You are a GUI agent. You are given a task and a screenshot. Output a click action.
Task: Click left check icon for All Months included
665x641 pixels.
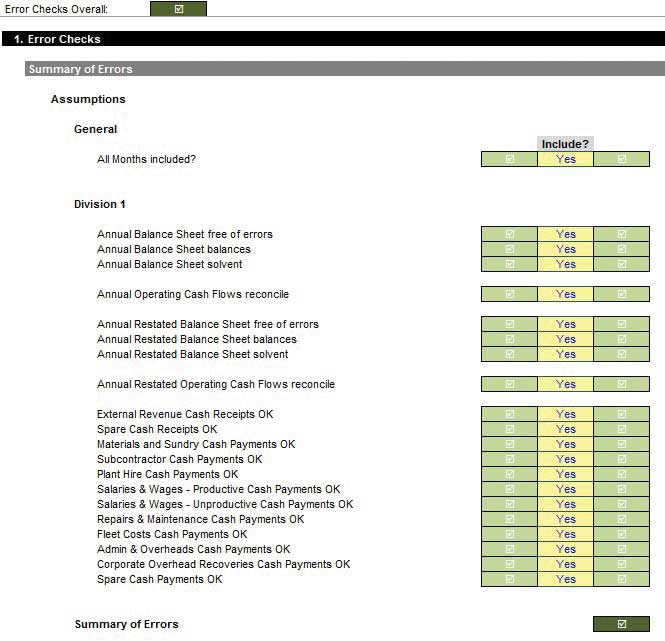pyautogui.click(x=509, y=159)
